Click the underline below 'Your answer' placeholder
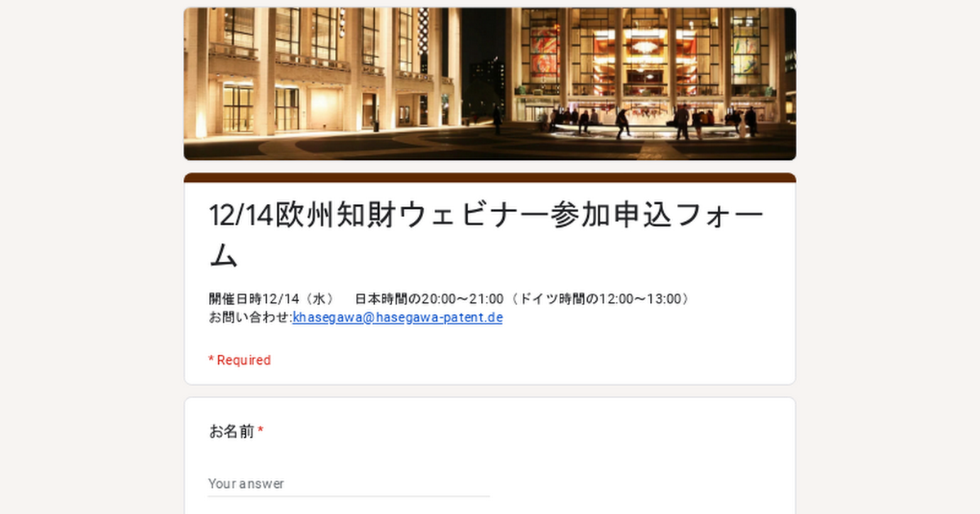This screenshot has height=514, width=980. coord(349,496)
